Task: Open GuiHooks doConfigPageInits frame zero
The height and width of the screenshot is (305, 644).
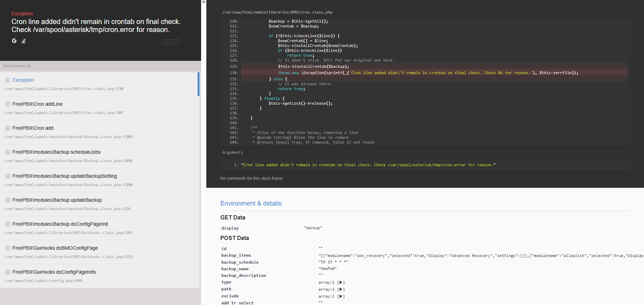Action: click(x=99, y=276)
